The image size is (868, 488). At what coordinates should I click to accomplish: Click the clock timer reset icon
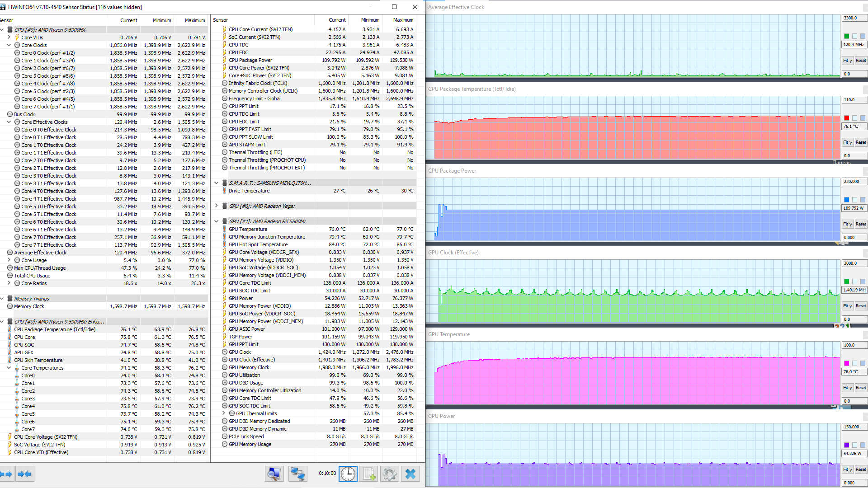click(348, 474)
